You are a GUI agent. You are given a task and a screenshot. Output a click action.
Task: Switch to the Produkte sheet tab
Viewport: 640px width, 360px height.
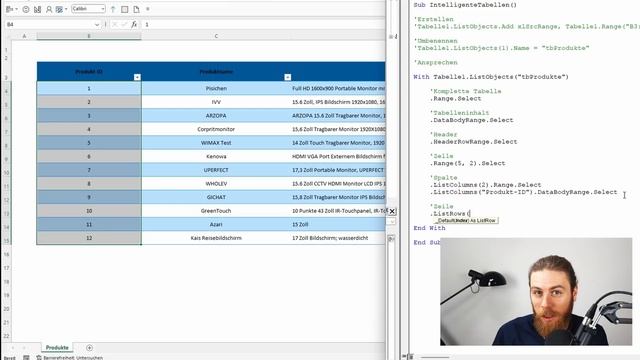click(57, 348)
